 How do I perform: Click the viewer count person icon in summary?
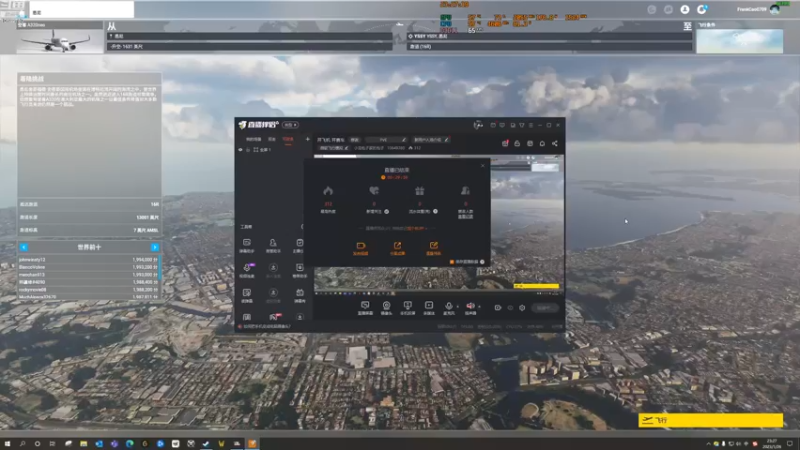coord(465,191)
